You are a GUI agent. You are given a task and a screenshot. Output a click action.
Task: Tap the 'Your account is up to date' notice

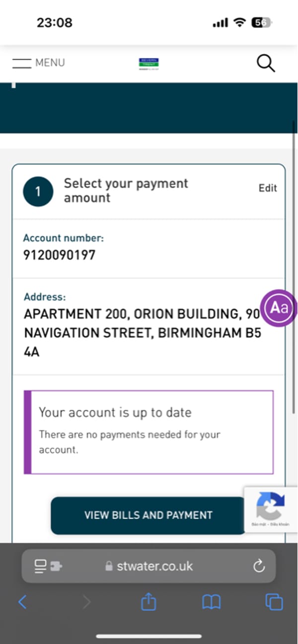coord(149,432)
